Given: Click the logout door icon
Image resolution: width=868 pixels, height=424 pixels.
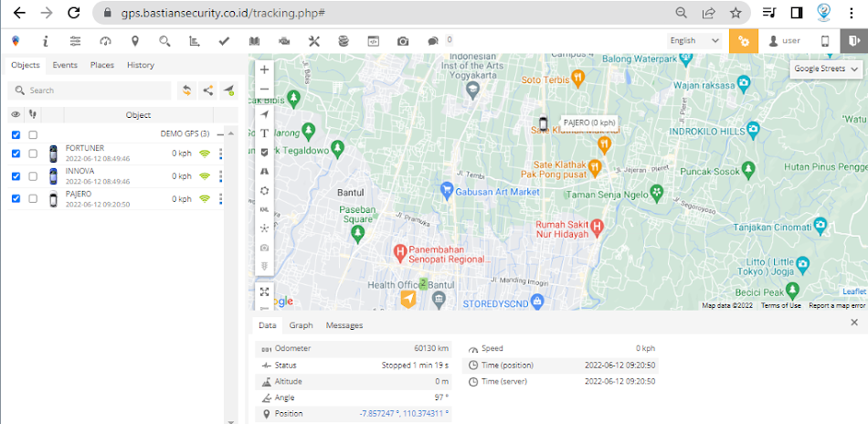Looking at the screenshot, I should pos(853,41).
